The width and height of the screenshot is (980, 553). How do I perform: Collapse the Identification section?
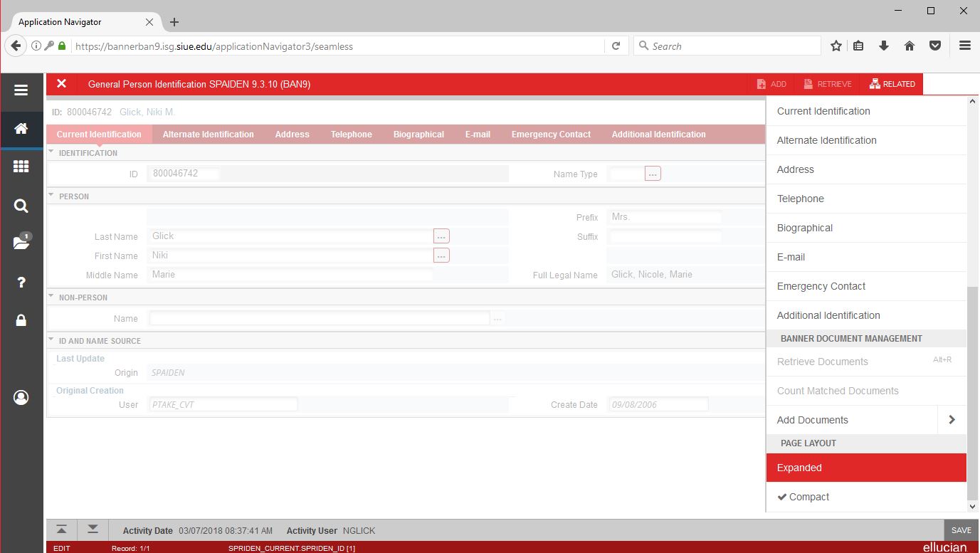[51, 152]
